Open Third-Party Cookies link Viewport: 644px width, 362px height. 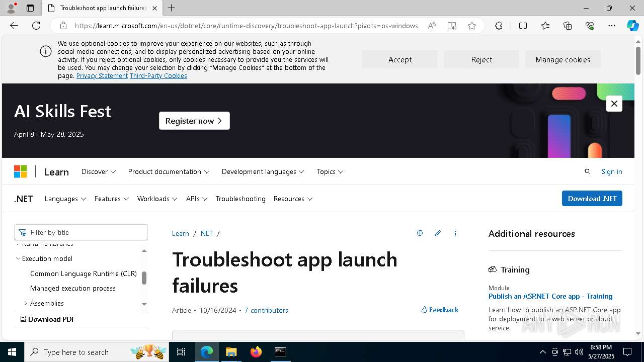[158, 76]
